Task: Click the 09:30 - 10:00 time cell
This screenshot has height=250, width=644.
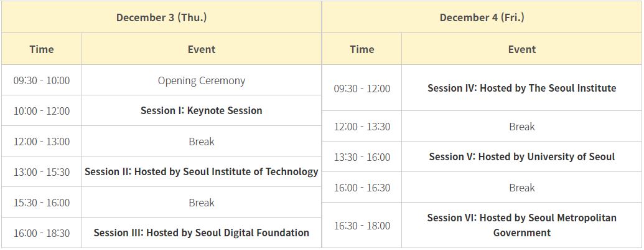Action: point(42,80)
